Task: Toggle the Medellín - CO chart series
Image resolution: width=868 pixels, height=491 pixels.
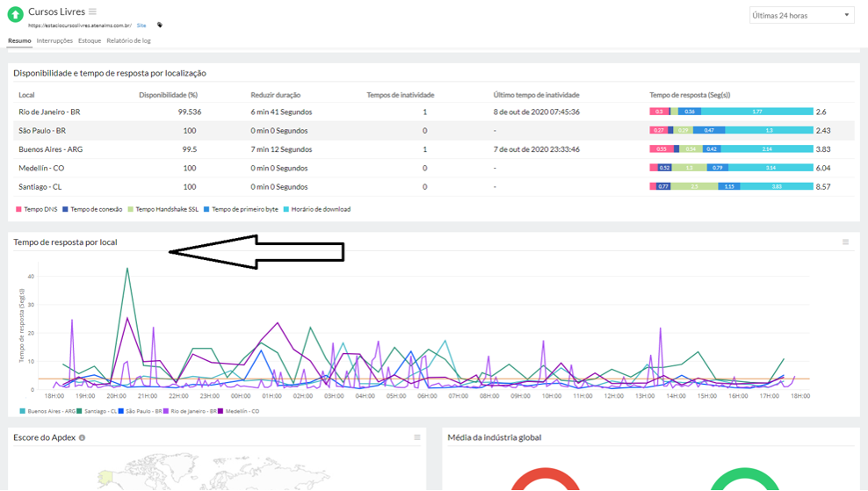Action: (x=239, y=411)
